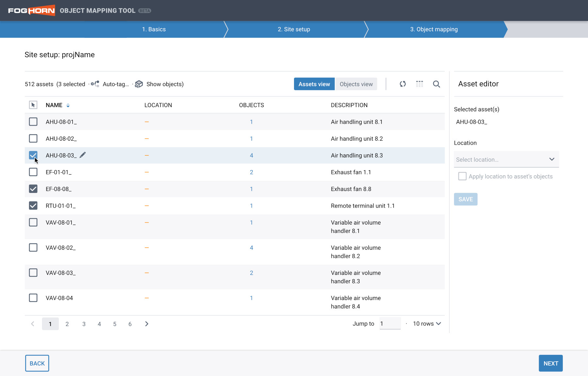The width and height of the screenshot is (588, 376).
Task: Open objects count 1 for AHU-08-01_
Action: (x=252, y=122)
